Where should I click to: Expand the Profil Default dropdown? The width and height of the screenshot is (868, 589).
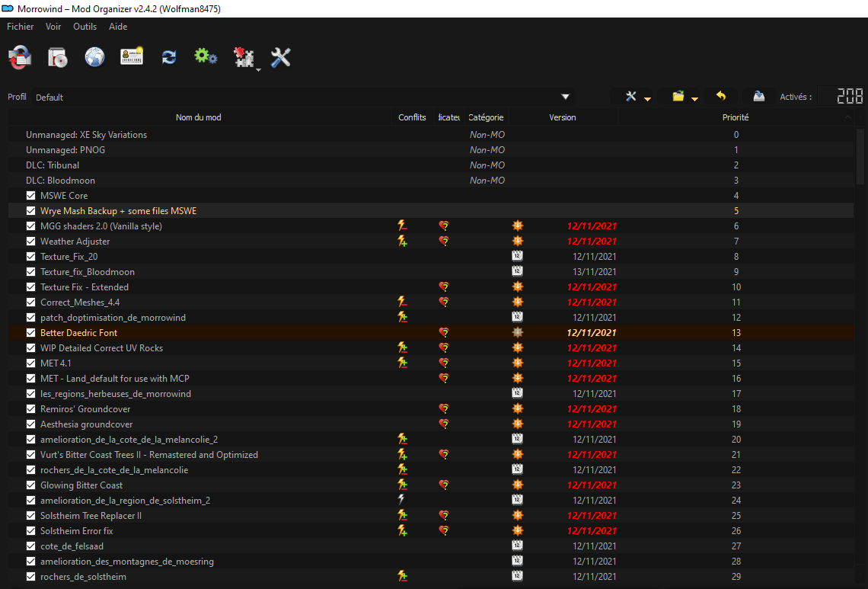[x=565, y=97]
